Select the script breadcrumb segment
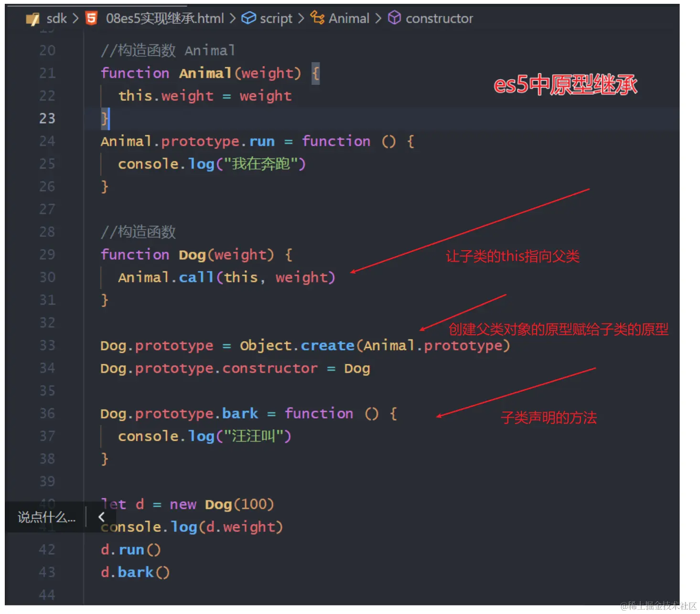700x614 pixels. [276, 19]
